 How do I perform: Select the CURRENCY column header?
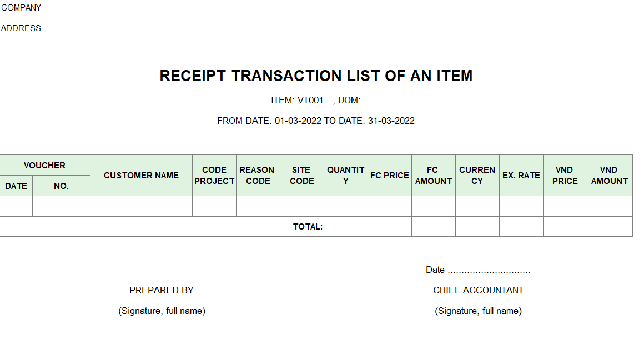[477, 176]
